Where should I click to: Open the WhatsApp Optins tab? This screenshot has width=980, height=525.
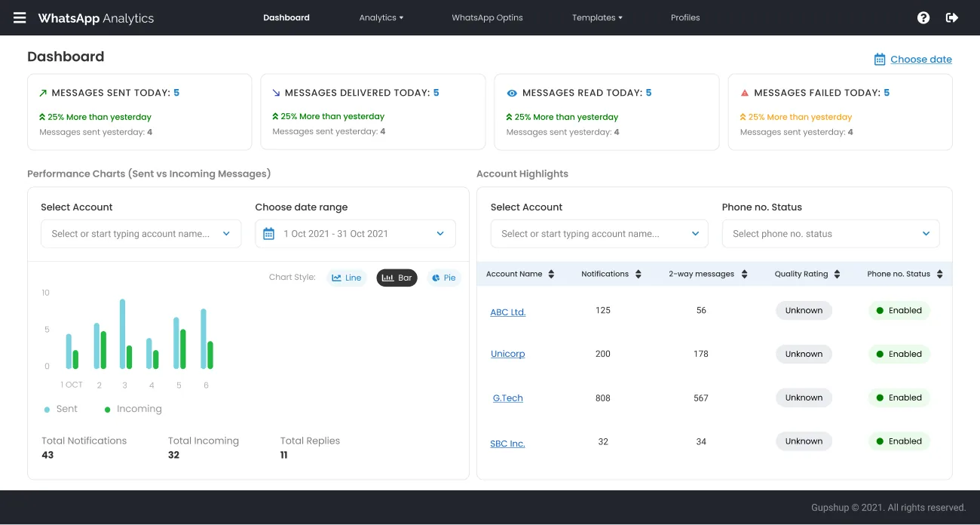(x=487, y=17)
